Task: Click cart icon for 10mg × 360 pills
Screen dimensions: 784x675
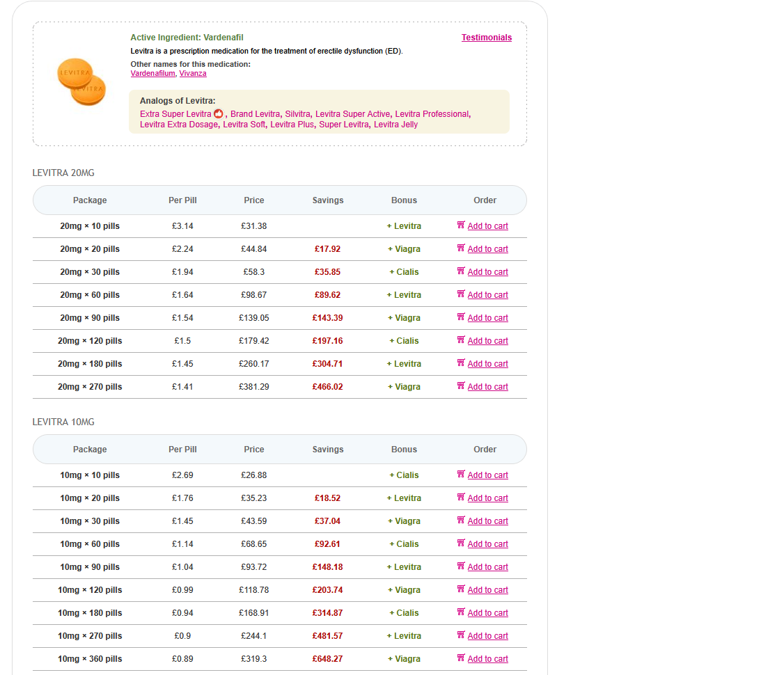Action: pyautogui.click(x=461, y=658)
